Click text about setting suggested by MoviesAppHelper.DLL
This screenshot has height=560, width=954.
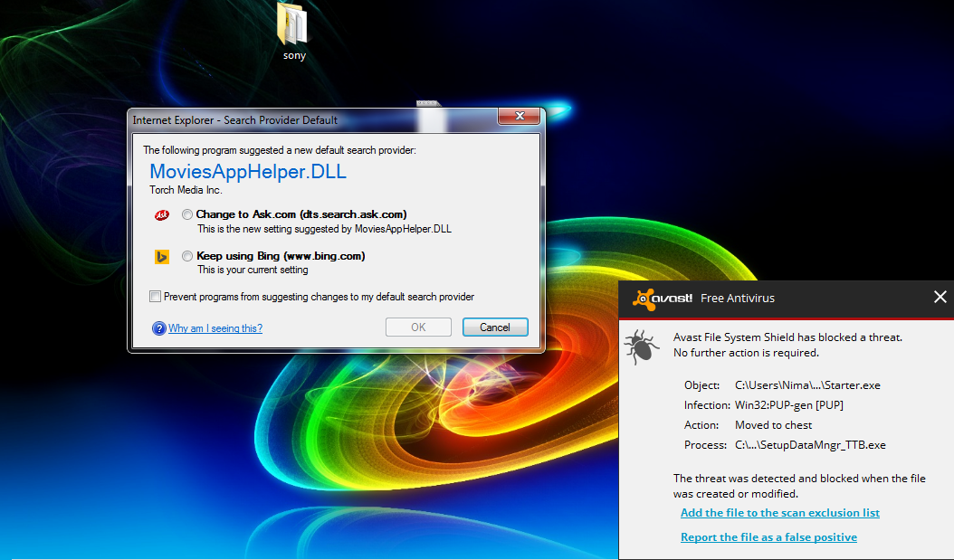click(x=324, y=229)
